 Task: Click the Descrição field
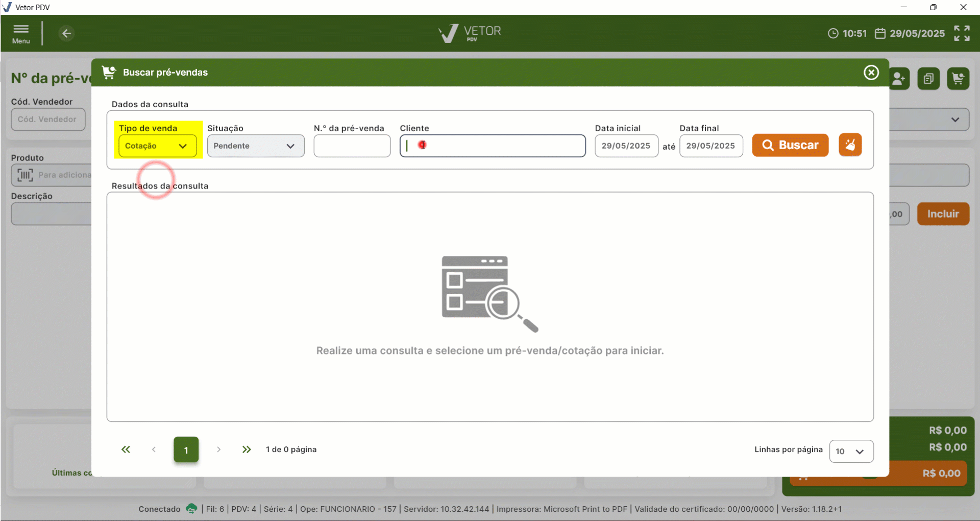pos(51,214)
